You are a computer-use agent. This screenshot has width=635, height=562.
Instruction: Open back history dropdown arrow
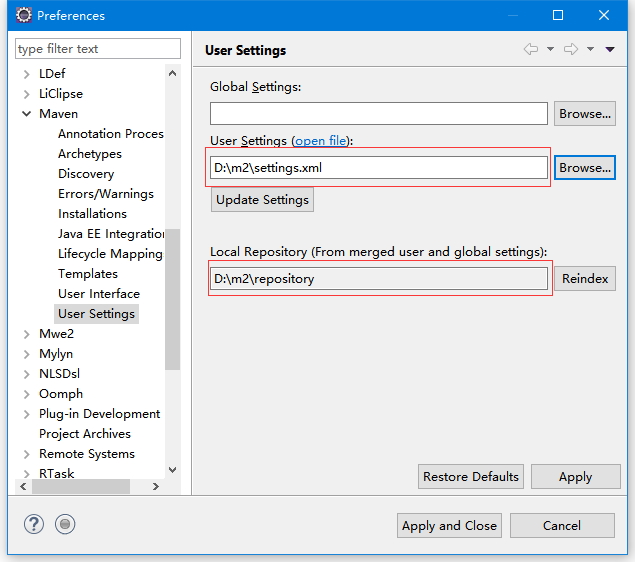[x=549, y=49]
